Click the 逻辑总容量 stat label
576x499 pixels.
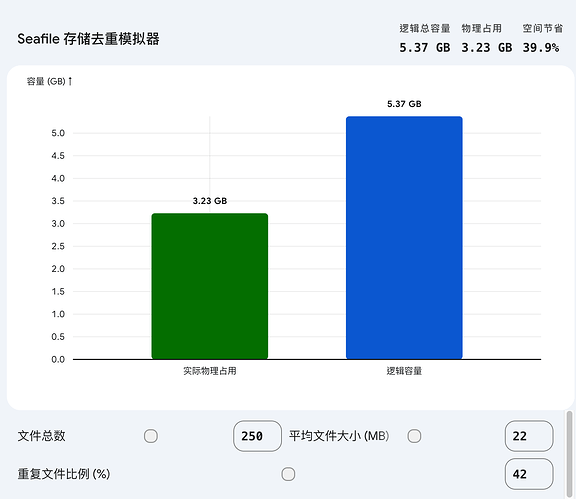(425, 28)
